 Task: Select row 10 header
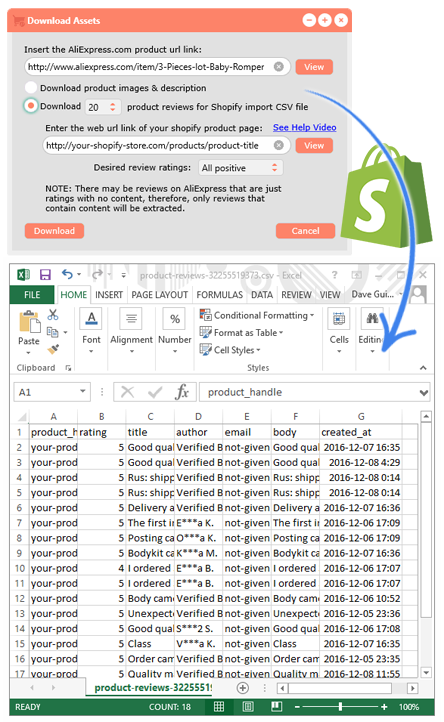19,568
